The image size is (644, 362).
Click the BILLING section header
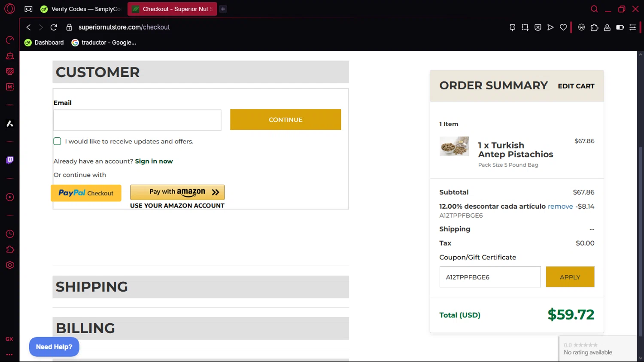200,328
